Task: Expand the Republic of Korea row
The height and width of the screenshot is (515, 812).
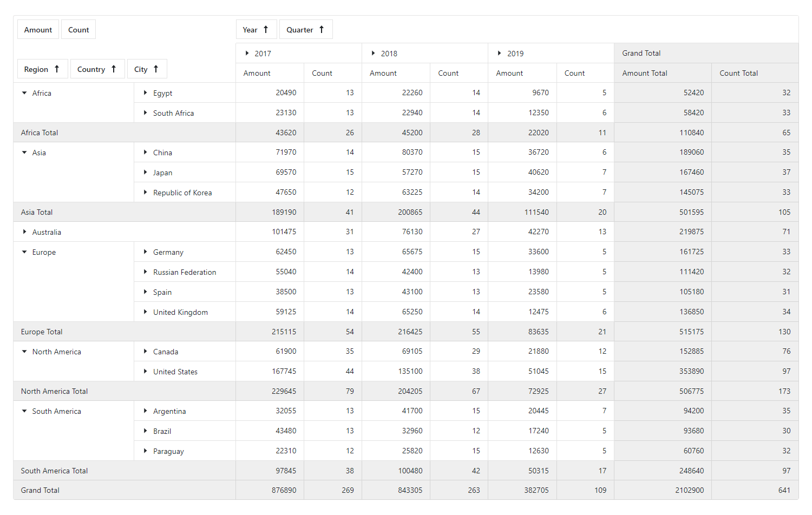Action: [x=145, y=192]
